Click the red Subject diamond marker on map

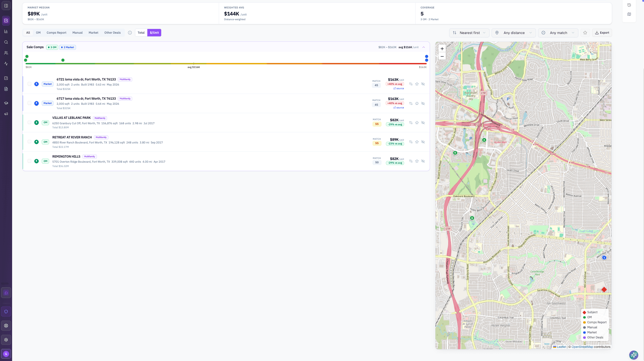click(x=604, y=290)
